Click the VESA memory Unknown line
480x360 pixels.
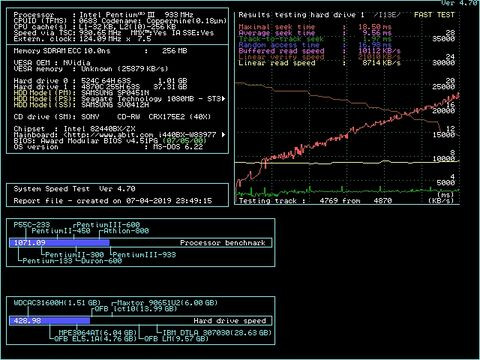click(91, 69)
